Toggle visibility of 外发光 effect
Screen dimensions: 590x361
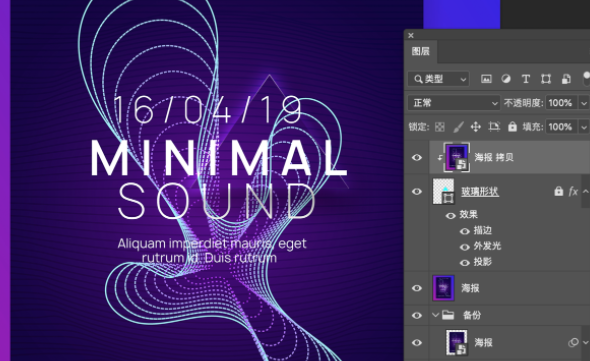(465, 247)
